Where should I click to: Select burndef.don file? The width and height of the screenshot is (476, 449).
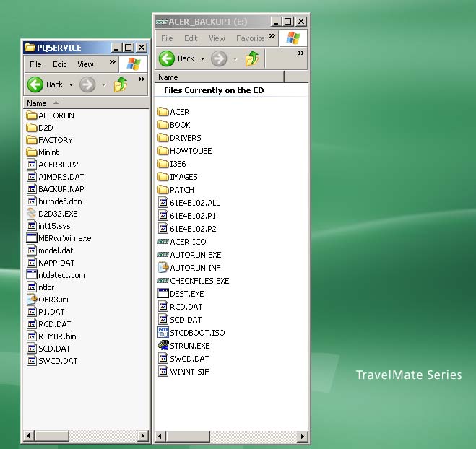point(54,201)
